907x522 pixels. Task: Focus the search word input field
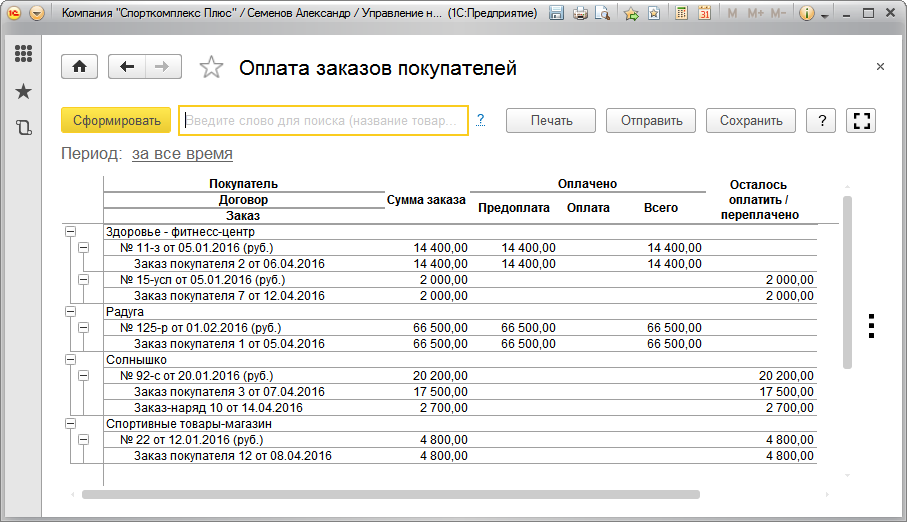(x=323, y=120)
